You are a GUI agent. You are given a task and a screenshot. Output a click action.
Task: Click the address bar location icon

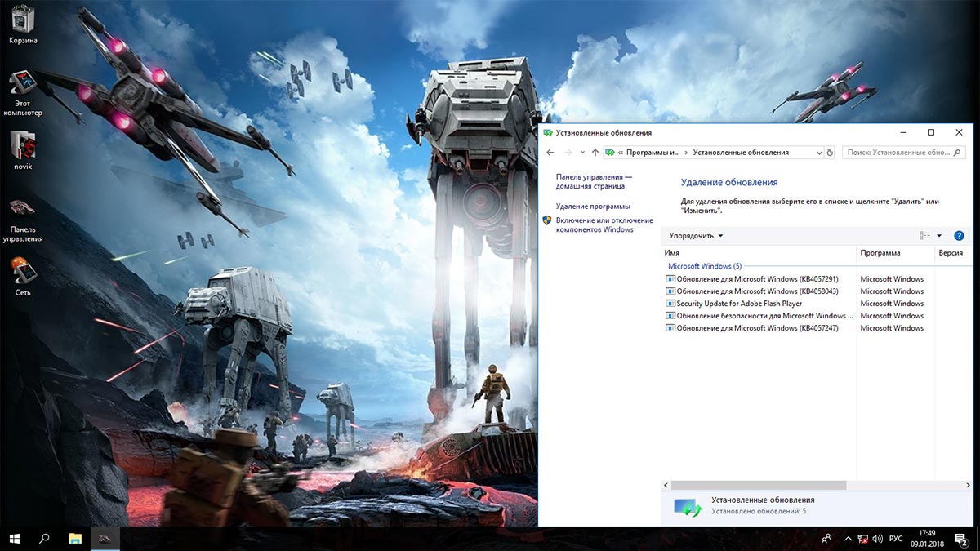coord(610,153)
